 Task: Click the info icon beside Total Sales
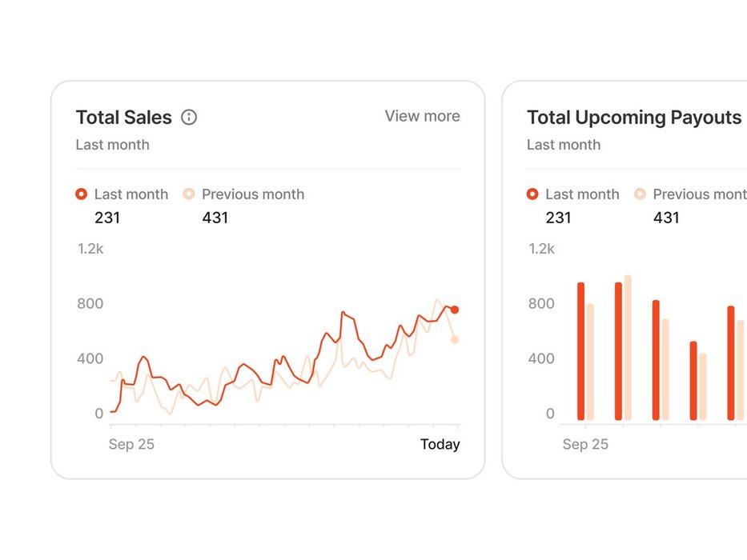[189, 118]
